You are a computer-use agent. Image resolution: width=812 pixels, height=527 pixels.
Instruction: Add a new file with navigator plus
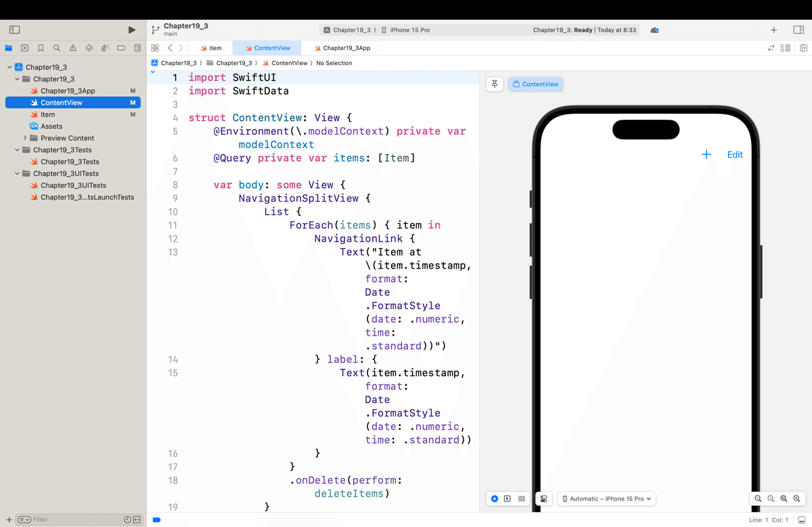[x=8, y=520]
